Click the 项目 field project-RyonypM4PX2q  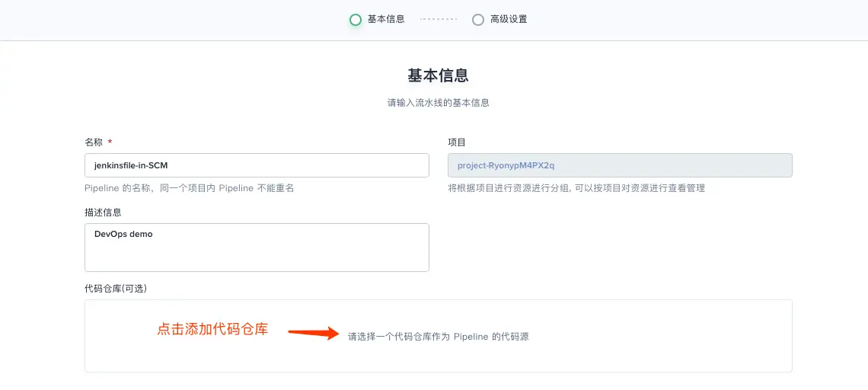pos(620,165)
